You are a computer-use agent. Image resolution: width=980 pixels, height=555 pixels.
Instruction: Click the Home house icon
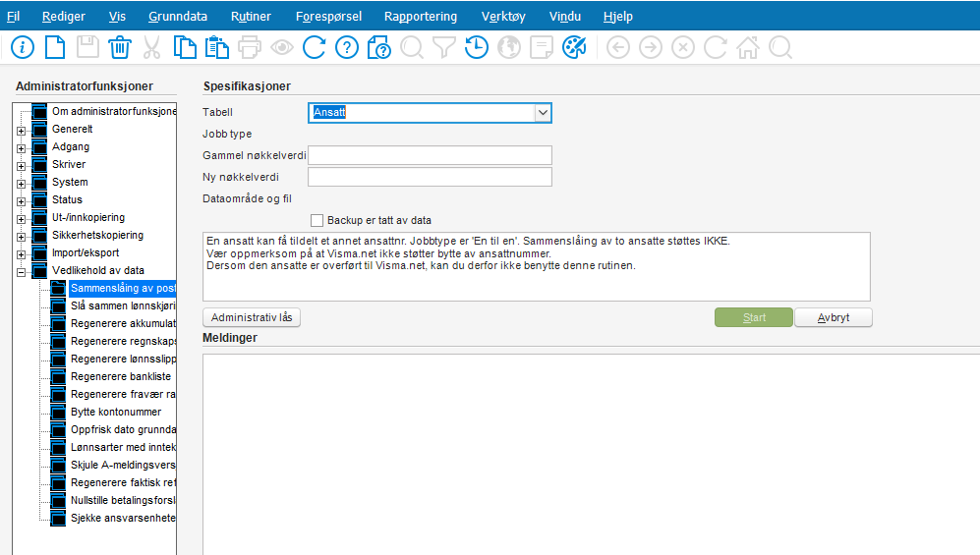748,47
